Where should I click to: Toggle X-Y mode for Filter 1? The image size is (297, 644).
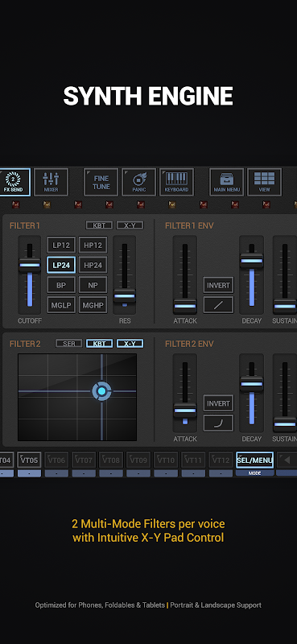pyautogui.click(x=130, y=225)
